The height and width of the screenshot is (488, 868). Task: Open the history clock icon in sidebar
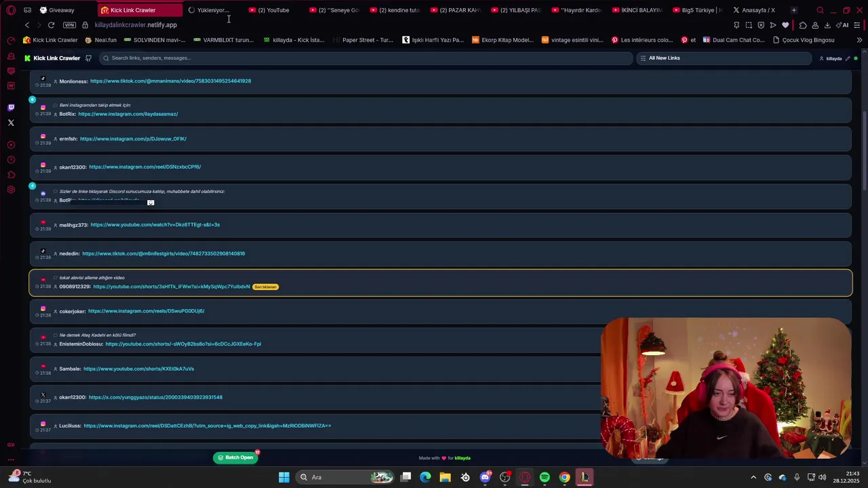click(11, 160)
